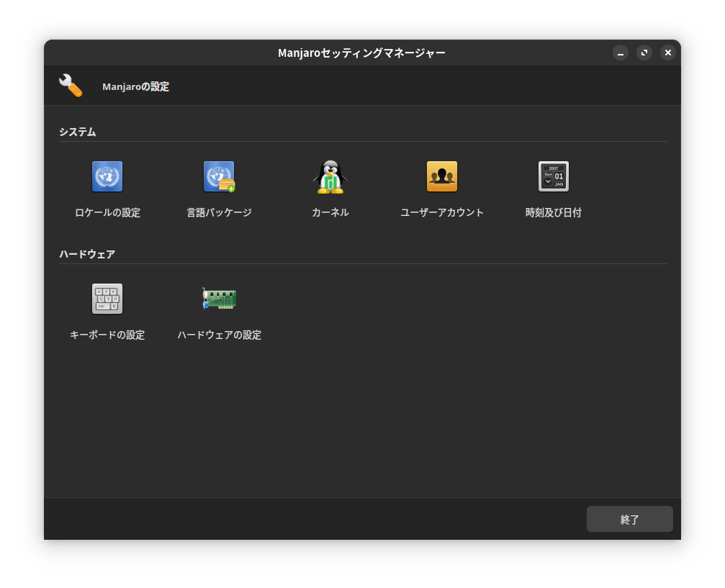Screen dimensions: 725x588
Task: Open the キーボードの設定 keyboard icon
Action: point(107,299)
